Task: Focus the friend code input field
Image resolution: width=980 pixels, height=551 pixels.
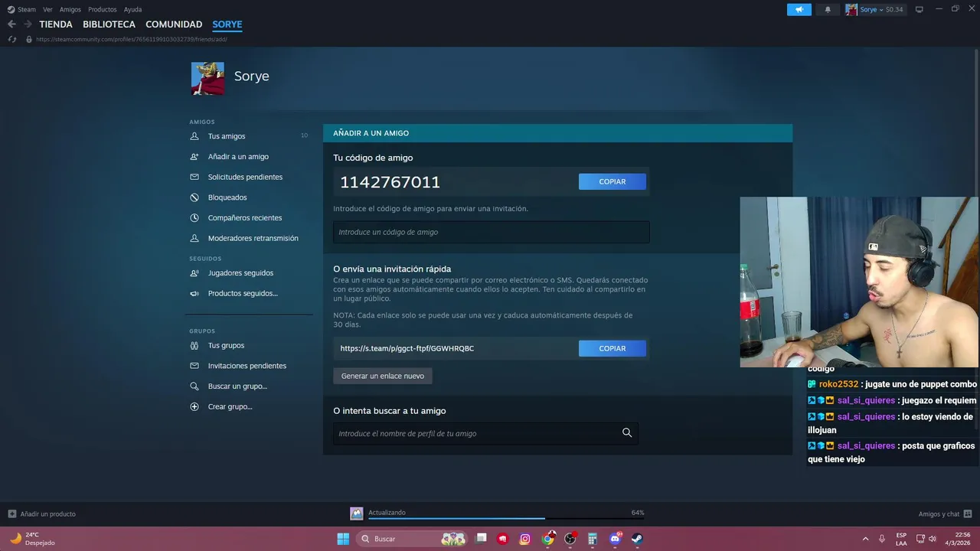Action: point(492,232)
